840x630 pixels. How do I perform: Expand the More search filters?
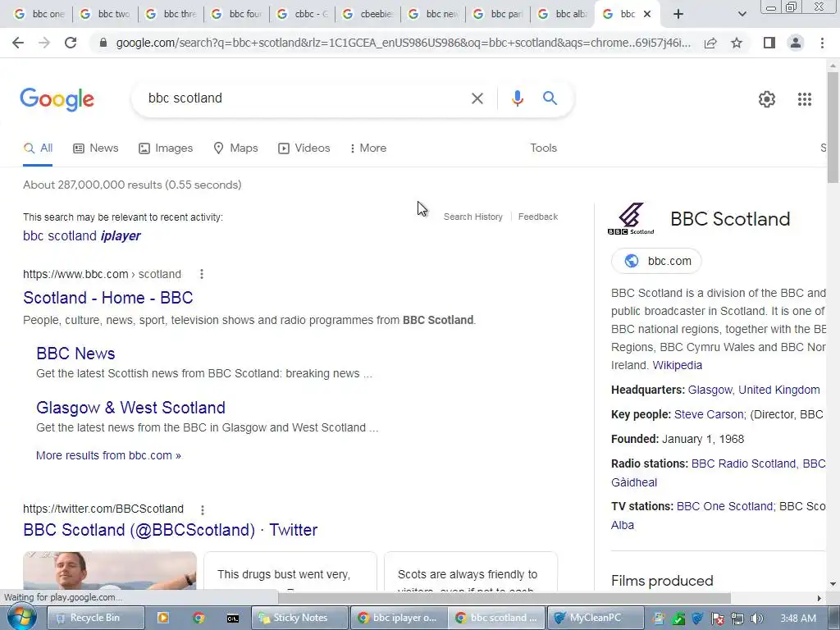click(x=367, y=148)
